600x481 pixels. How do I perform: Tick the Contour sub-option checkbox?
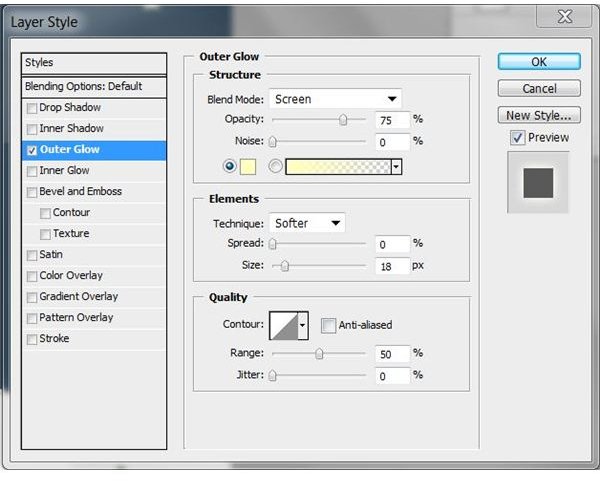pos(45,214)
